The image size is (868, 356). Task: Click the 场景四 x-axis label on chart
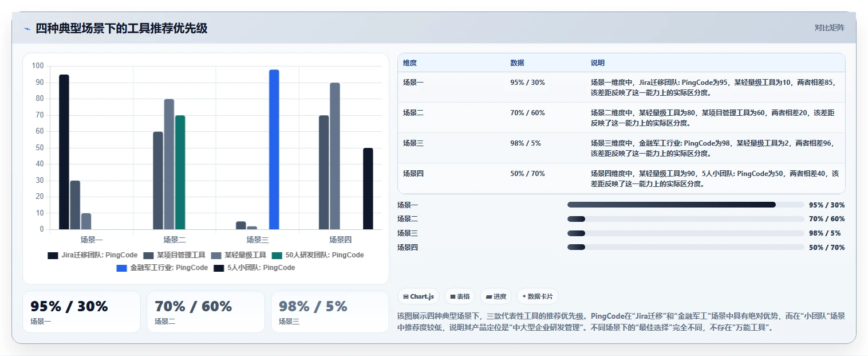[x=341, y=240]
